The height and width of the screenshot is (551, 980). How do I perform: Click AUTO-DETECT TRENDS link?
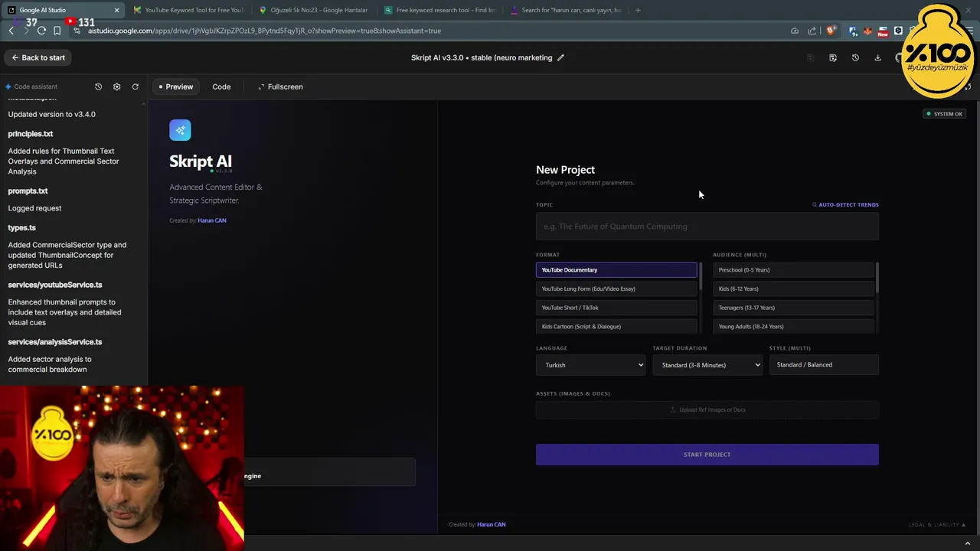[845, 204]
